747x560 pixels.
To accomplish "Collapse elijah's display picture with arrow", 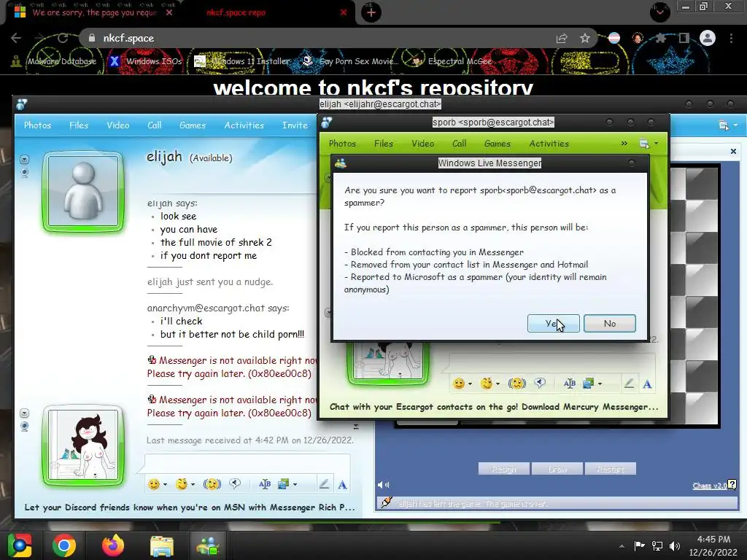I will click(x=24, y=159).
